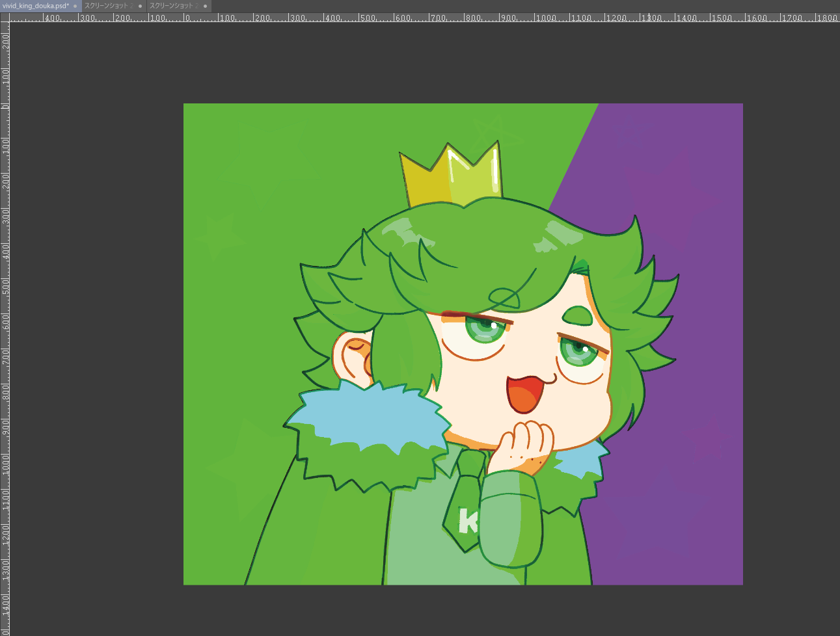Click the gray pasteboard below the canvas
Image resolution: width=840 pixels, height=636 pixels.
pyautogui.click(x=455, y=611)
